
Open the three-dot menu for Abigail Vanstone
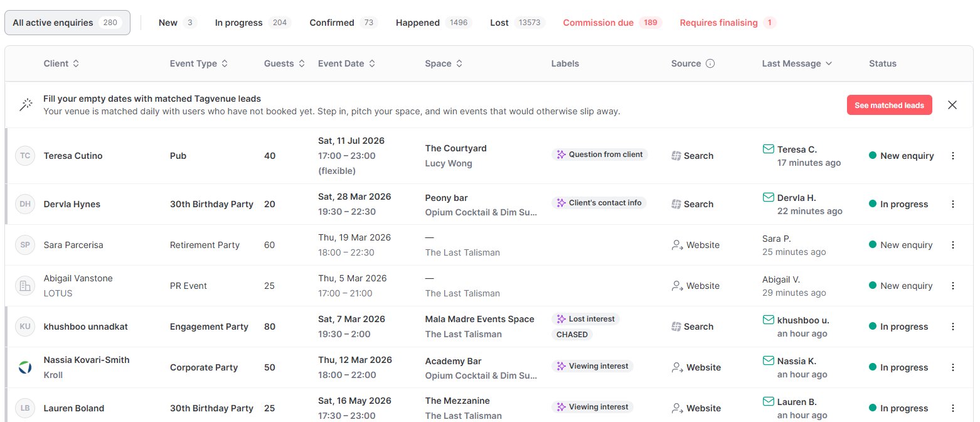(953, 286)
